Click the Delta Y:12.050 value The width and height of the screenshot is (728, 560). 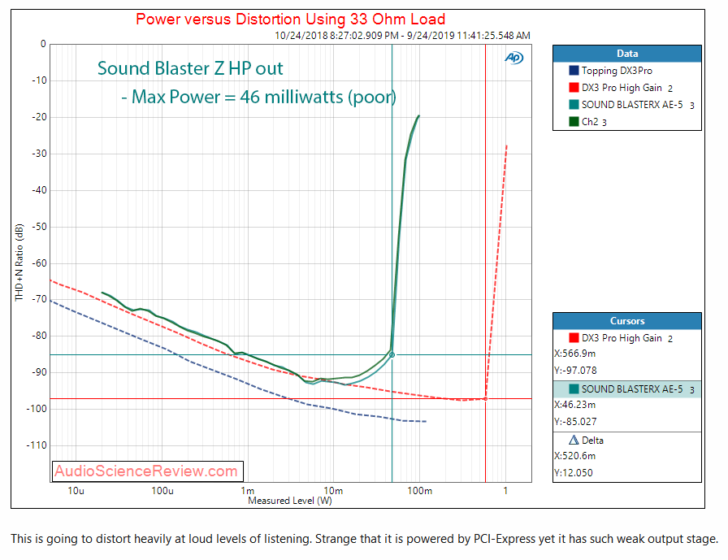(x=574, y=473)
